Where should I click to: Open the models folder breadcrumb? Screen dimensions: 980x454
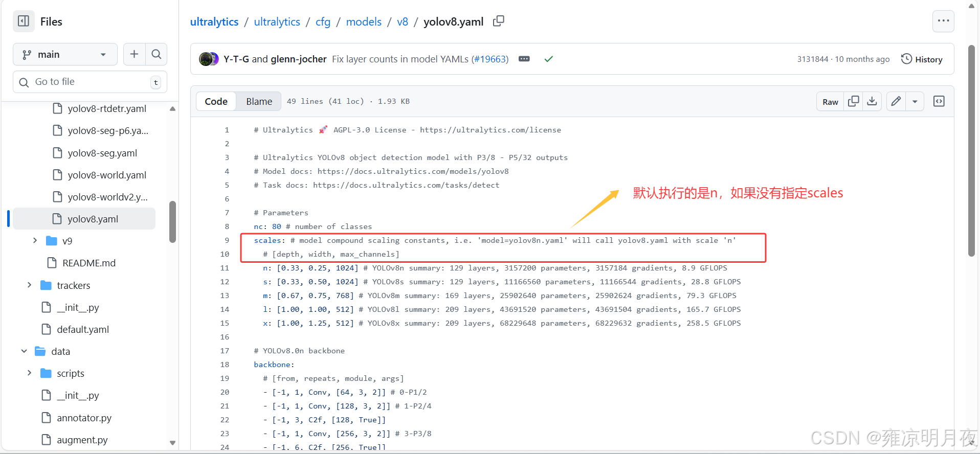pyautogui.click(x=364, y=21)
